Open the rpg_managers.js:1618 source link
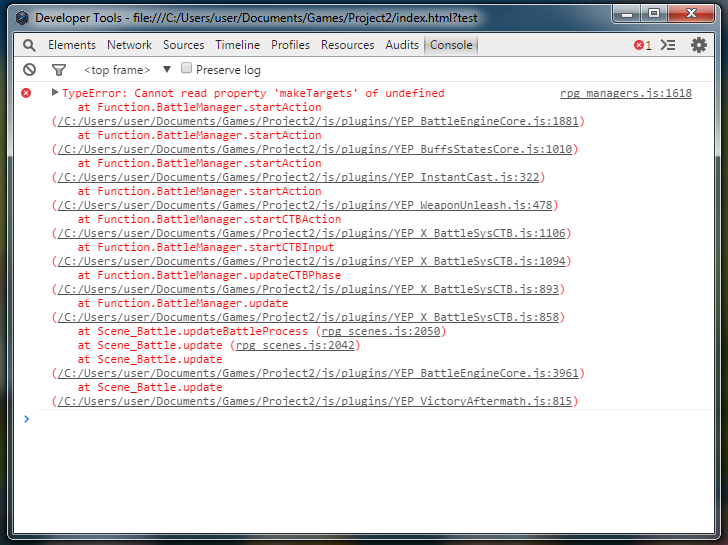 (626, 93)
